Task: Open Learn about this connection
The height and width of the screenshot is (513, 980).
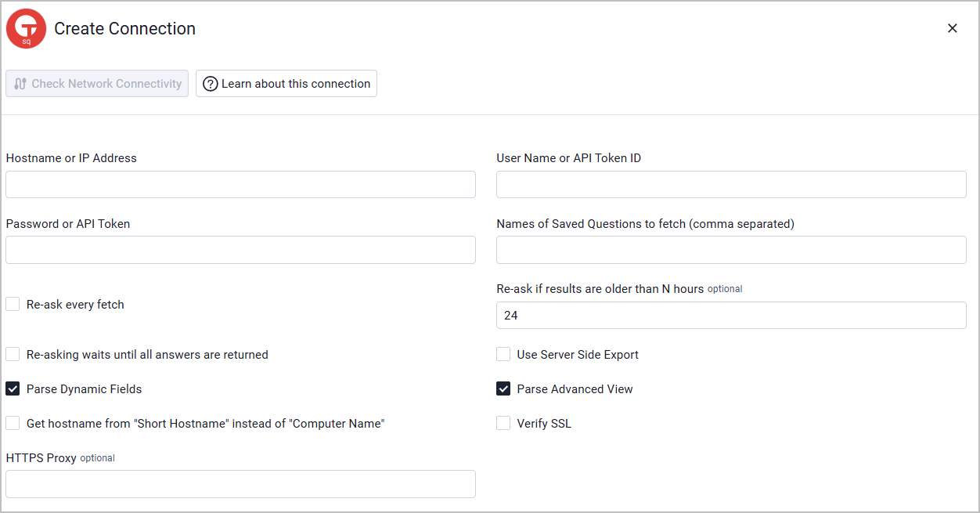Action: point(286,84)
